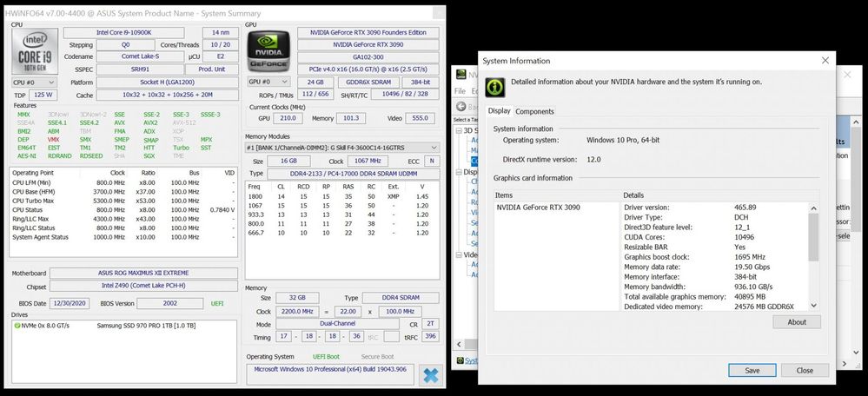868x396 pixels.
Task: Click the Intel Z490 chipset field
Action: (143, 287)
